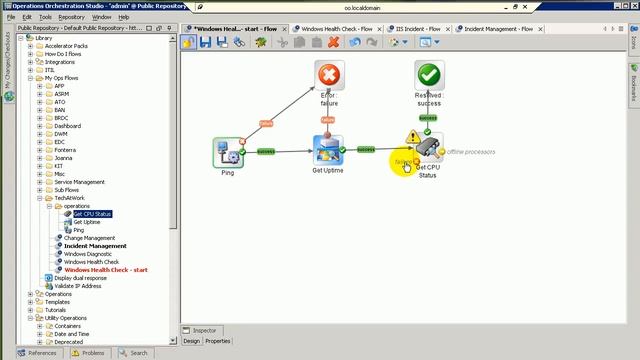Open the zoom/view dropdown arrow in the toolbar
This screenshot has height=360, width=640.
437,42
